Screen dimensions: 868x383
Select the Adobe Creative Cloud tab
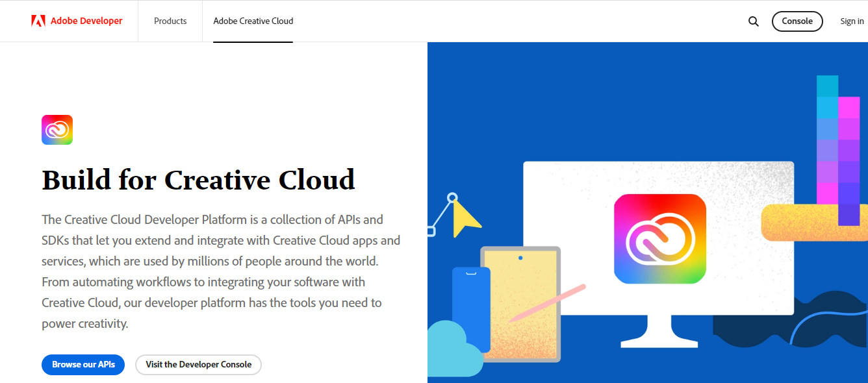(x=253, y=21)
